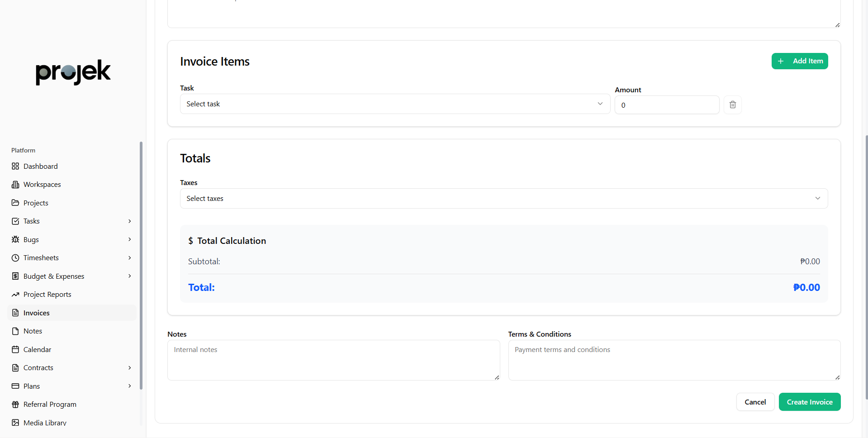Click the Bugs icon in sidebar

pos(15,239)
